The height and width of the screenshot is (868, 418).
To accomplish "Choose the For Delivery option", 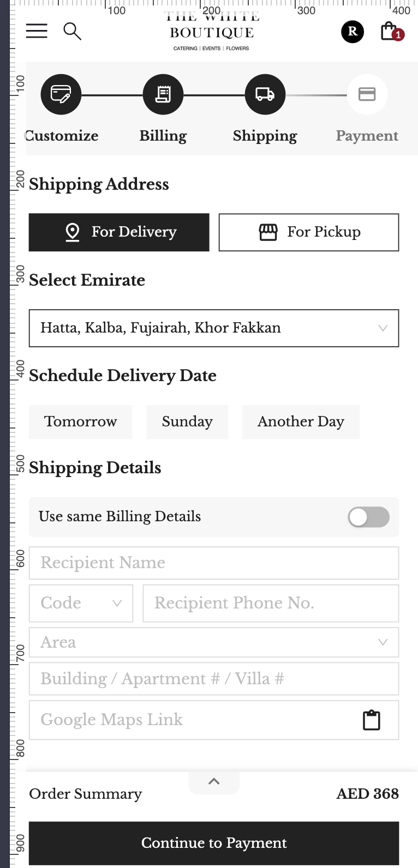I will click(119, 232).
